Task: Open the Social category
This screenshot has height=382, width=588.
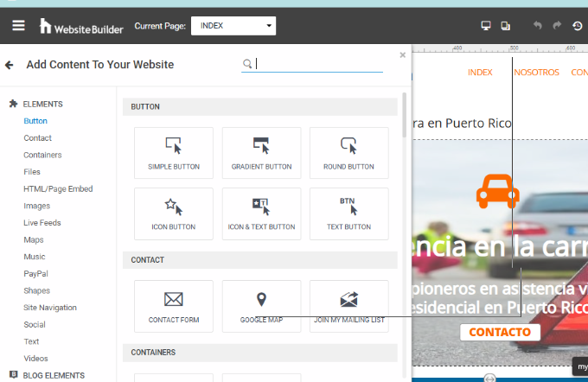Action: point(35,324)
